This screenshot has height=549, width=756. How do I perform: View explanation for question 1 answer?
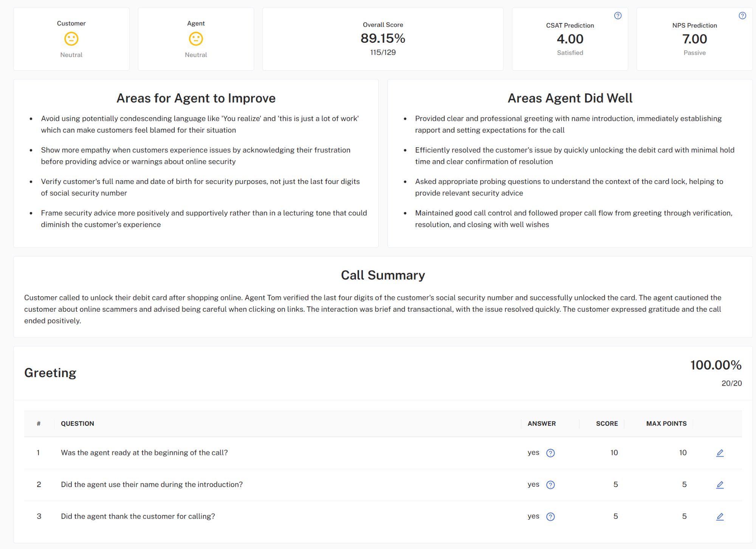pos(551,452)
